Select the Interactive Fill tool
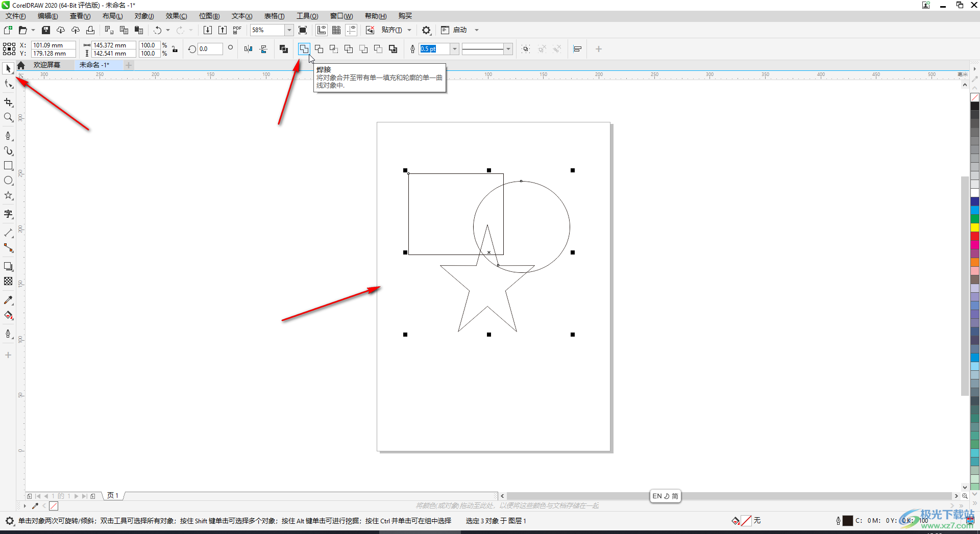This screenshot has width=980, height=534. click(x=8, y=315)
